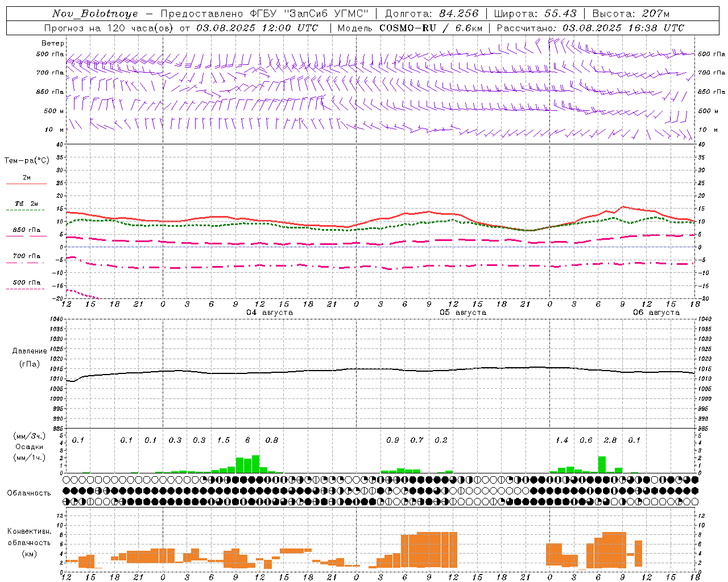The width and height of the screenshot is (728, 582).
Task: Click the date label 04 августа
Action: (270, 313)
